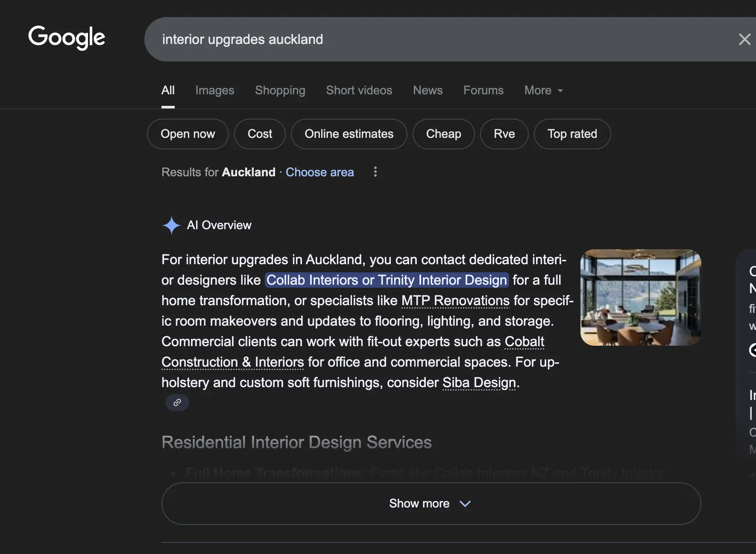Toggle the Cost filter chip
Viewport: 756px width, 554px height.
click(x=260, y=134)
